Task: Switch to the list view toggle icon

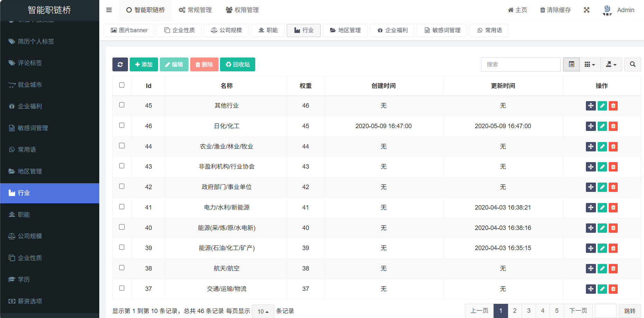Action: [x=571, y=64]
